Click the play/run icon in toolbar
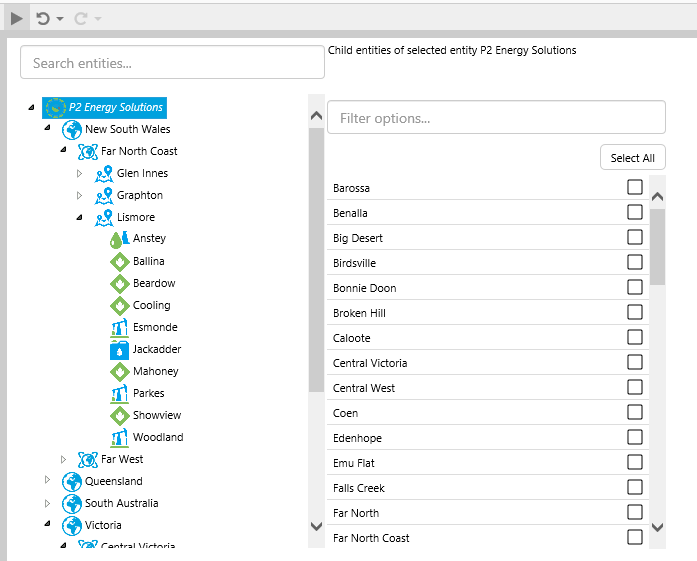Viewport: 697px width, 561px height. click(x=16, y=18)
